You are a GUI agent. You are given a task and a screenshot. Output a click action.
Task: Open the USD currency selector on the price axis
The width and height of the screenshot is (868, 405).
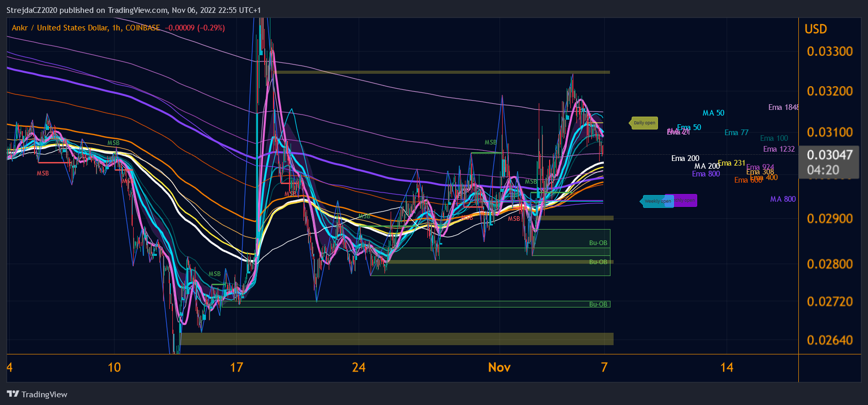click(x=816, y=29)
